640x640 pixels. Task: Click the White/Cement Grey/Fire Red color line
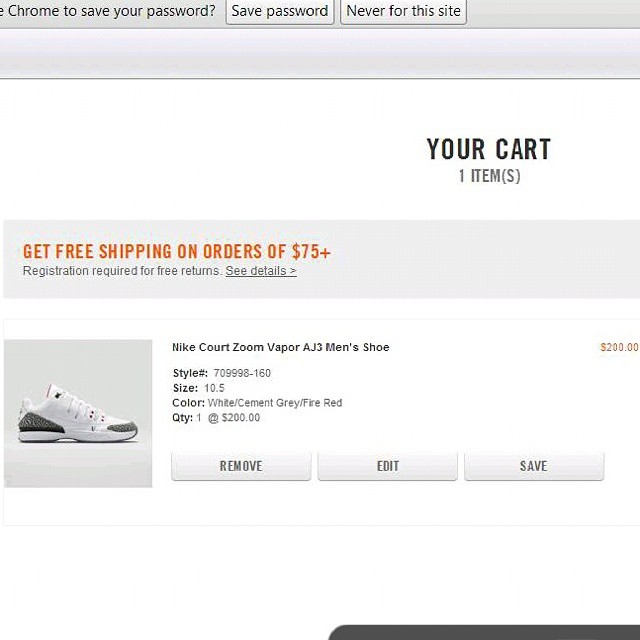pos(257,403)
